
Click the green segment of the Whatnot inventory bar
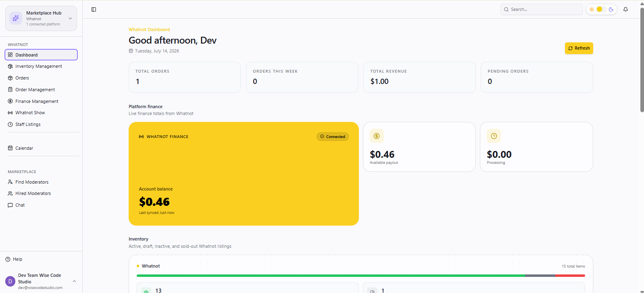(331, 276)
